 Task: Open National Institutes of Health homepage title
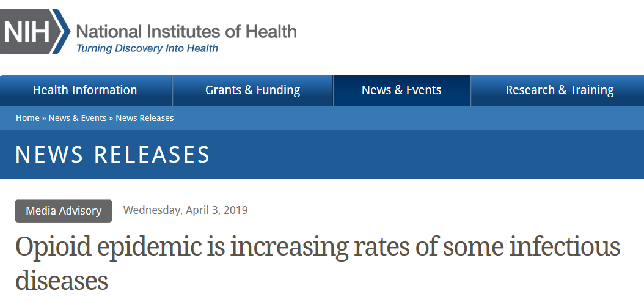[186, 31]
